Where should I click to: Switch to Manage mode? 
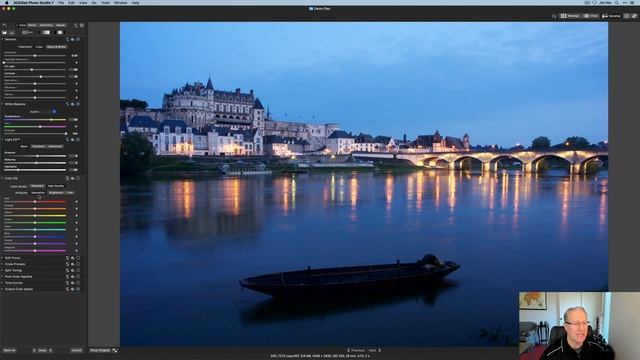point(570,16)
